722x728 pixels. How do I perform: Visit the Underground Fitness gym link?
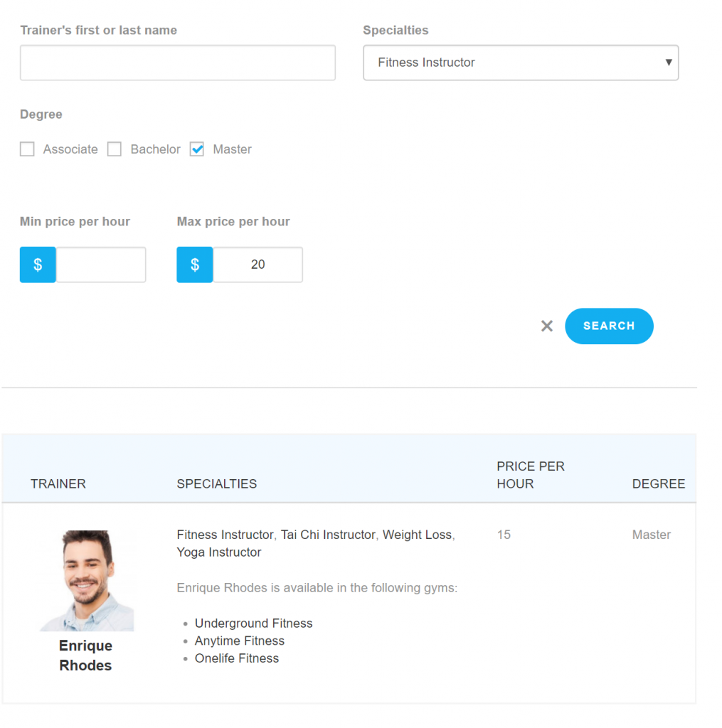253,623
